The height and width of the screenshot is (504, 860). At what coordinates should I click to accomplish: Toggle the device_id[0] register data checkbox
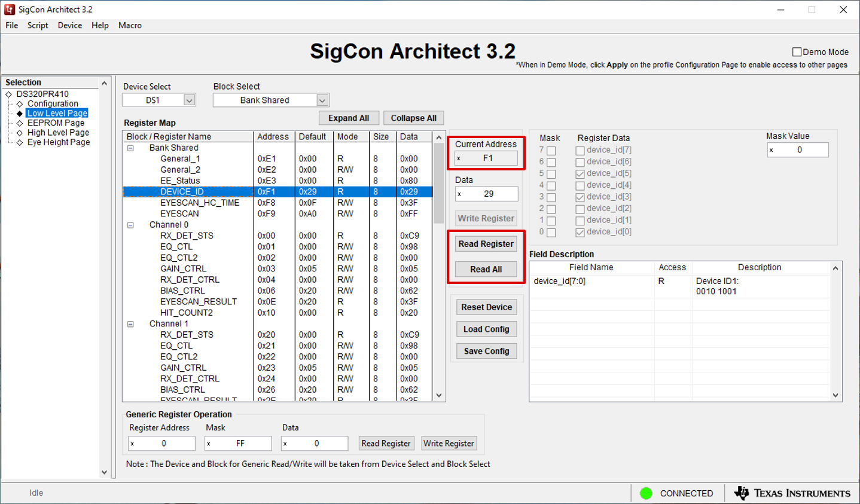pyautogui.click(x=580, y=233)
